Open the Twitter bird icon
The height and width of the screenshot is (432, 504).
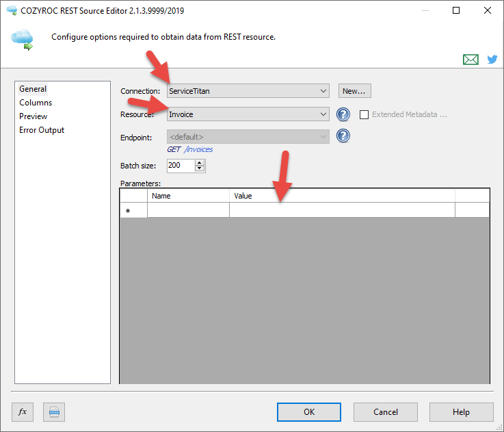tap(492, 60)
